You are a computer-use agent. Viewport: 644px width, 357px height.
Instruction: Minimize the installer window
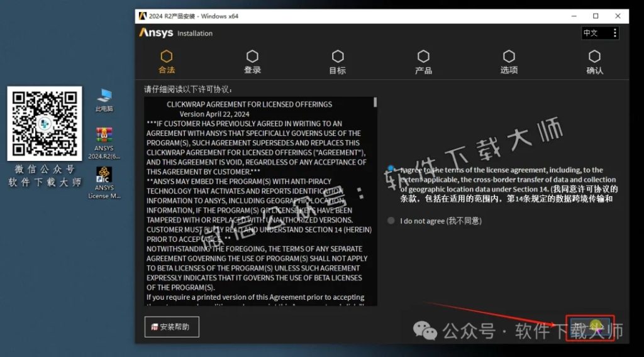pos(574,16)
